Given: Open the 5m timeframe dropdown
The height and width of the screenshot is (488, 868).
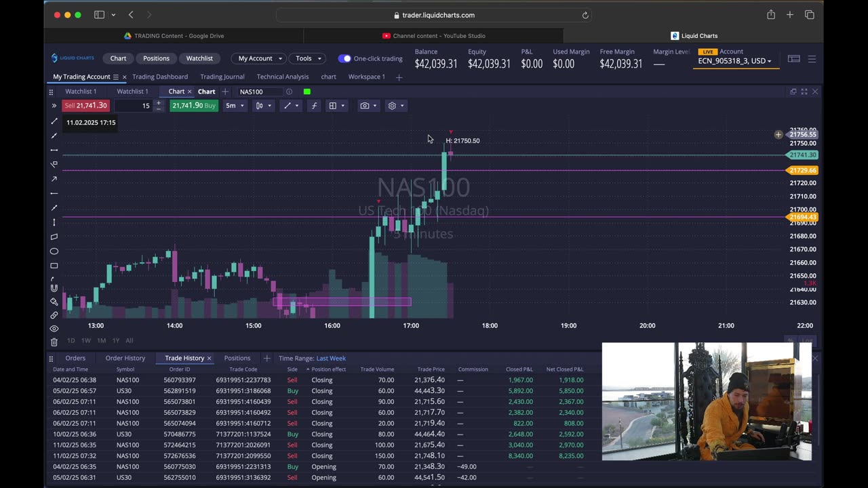Looking at the screenshot, I should tap(235, 106).
